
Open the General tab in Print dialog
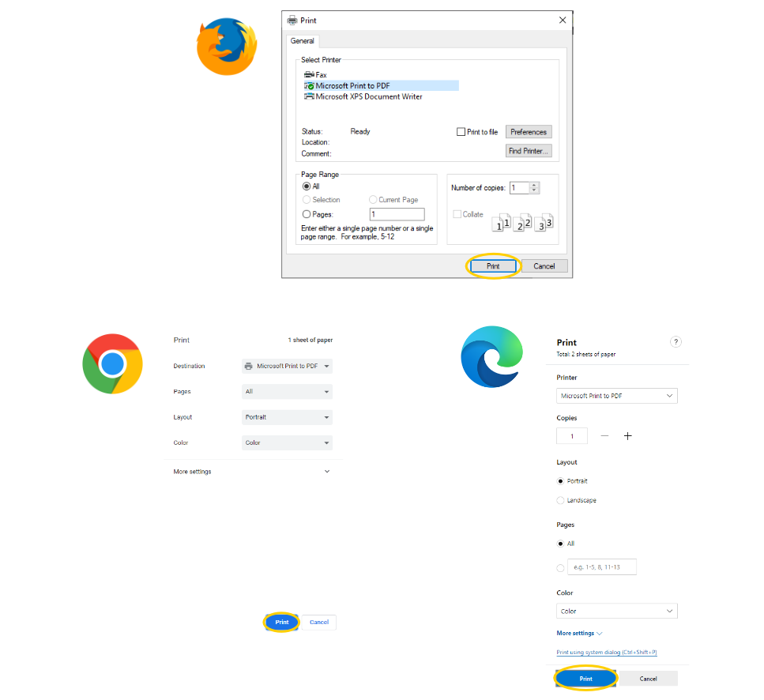click(302, 41)
